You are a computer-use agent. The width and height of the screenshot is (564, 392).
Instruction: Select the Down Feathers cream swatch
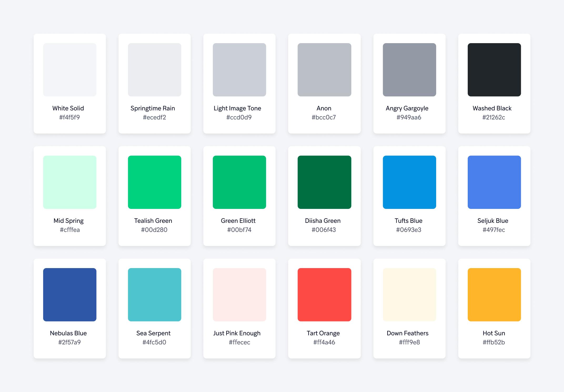coord(409,295)
